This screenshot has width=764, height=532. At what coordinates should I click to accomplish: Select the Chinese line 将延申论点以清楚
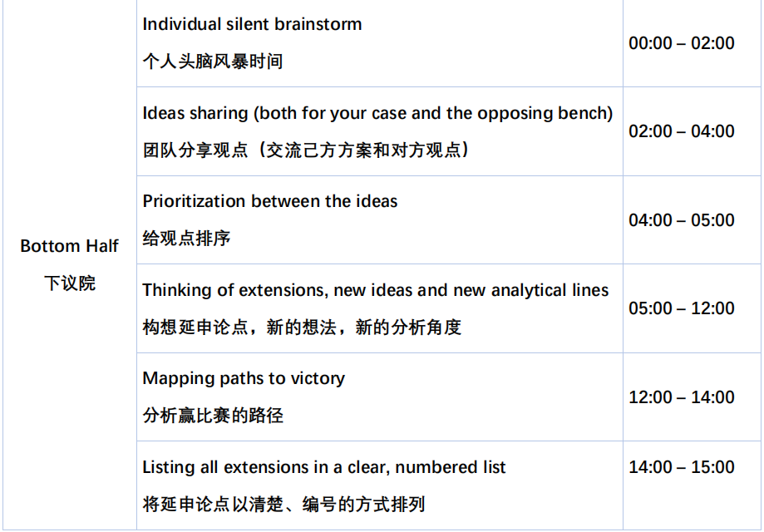click(283, 504)
